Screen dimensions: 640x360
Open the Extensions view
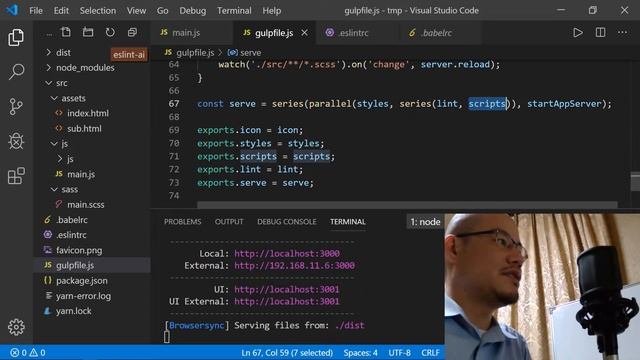tap(16, 176)
